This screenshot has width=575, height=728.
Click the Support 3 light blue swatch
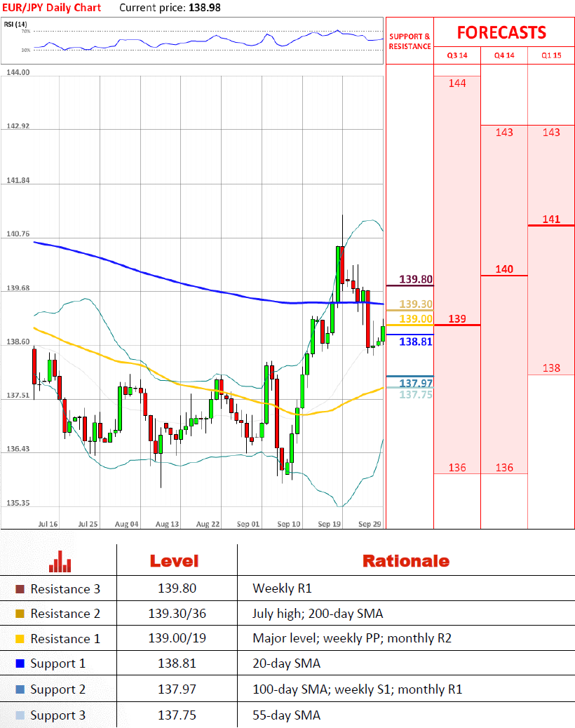20,715
